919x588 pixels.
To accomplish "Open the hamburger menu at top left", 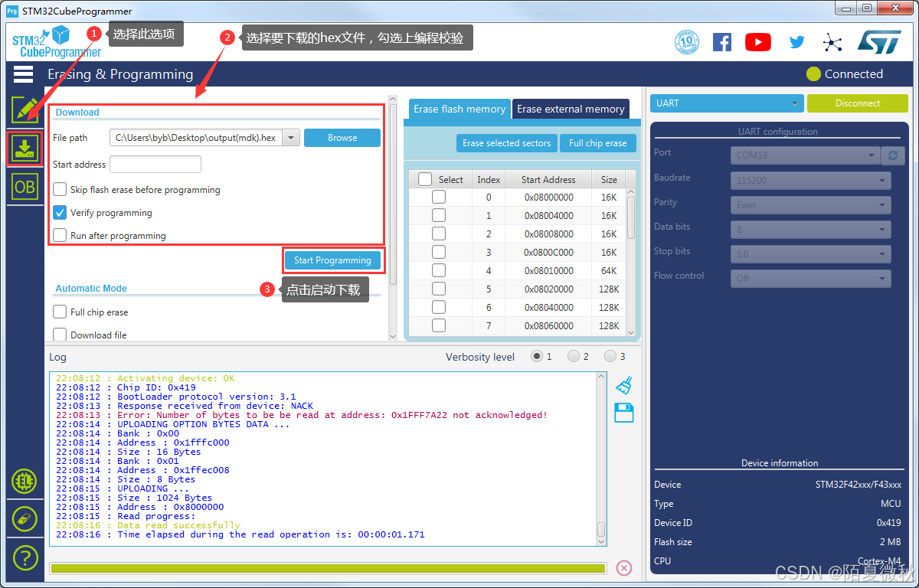I will point(23,73).
